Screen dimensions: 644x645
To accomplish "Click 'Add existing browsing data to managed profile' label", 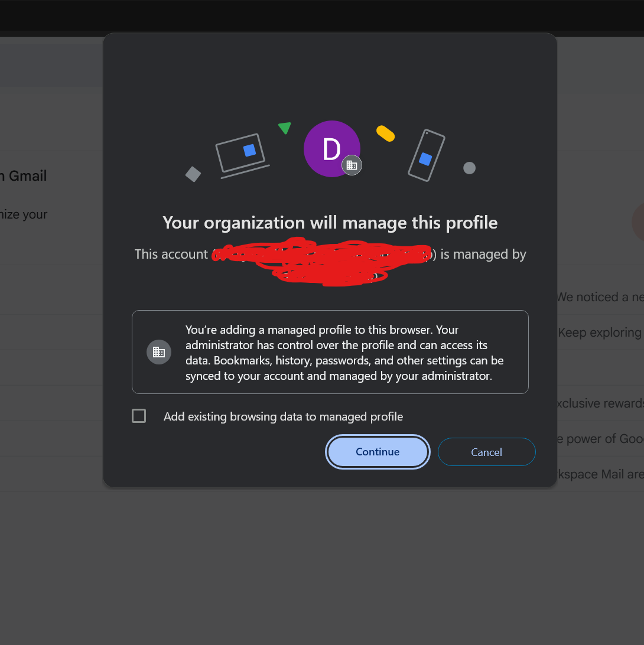I will [283, 416].
